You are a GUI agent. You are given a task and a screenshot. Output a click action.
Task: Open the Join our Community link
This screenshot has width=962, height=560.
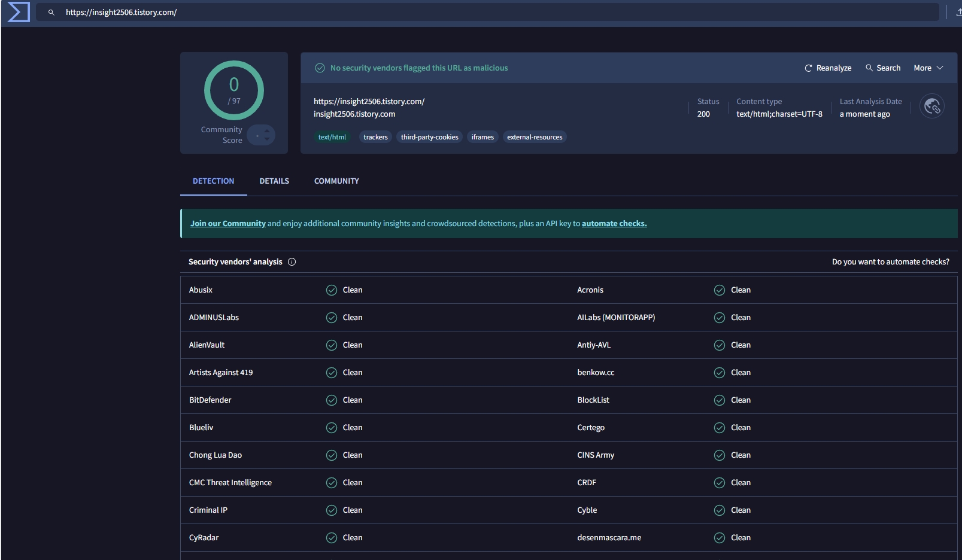click(228, 223)
